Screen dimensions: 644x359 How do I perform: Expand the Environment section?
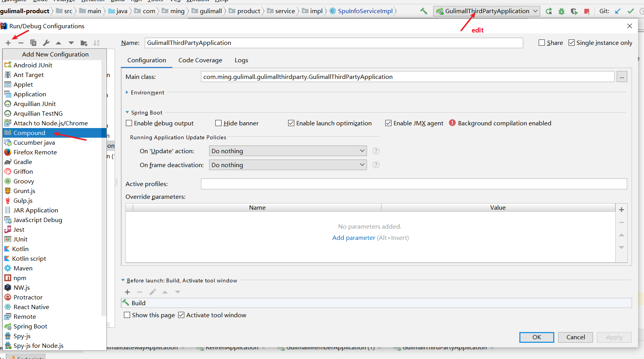(x=127, y=92)
